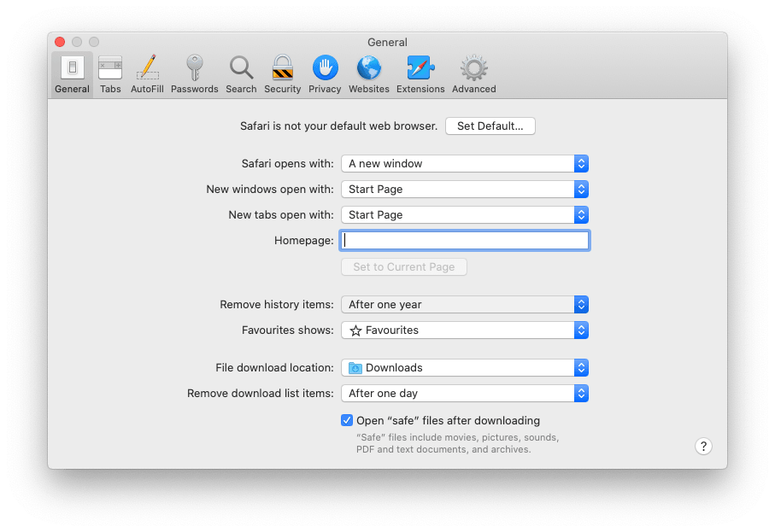Open the Tabs preferences pane
Screen dimensions: 775x532
[110, 74]
